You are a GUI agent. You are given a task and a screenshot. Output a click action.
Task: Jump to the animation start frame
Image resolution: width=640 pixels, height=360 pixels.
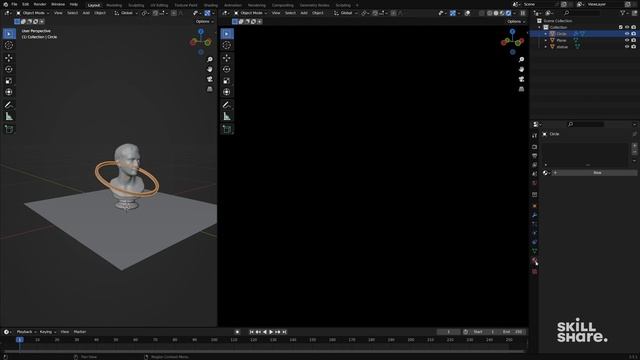tap(251, 332)
